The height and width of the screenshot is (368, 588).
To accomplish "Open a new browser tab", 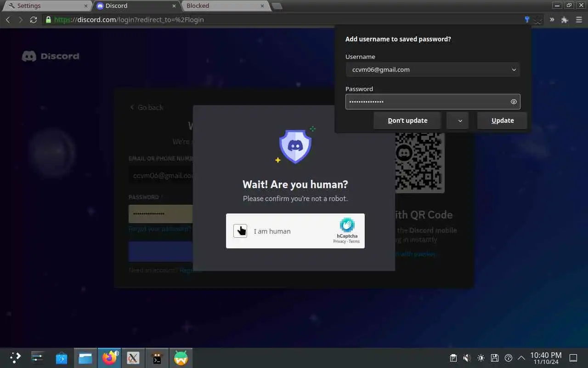I will 277,6.
